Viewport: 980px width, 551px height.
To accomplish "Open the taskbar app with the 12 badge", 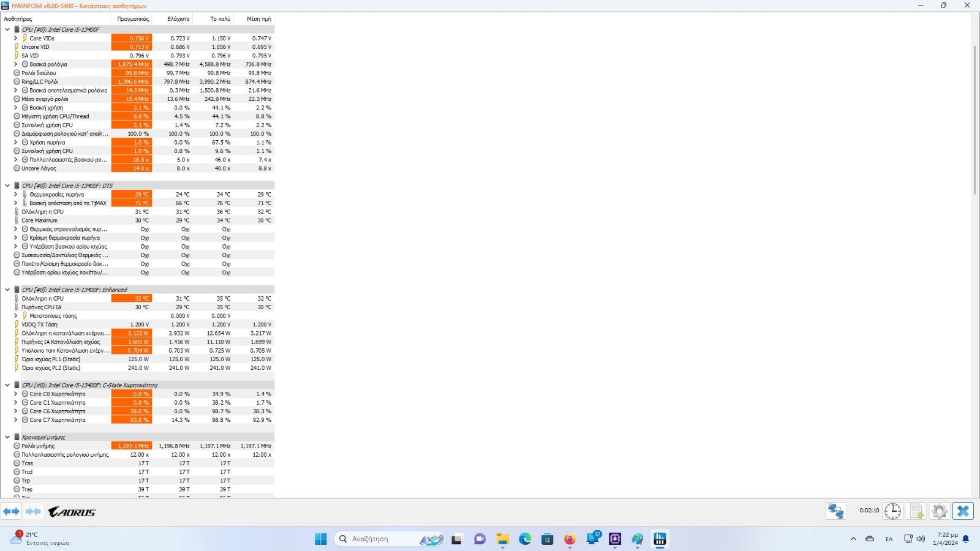I will (593, 539).
